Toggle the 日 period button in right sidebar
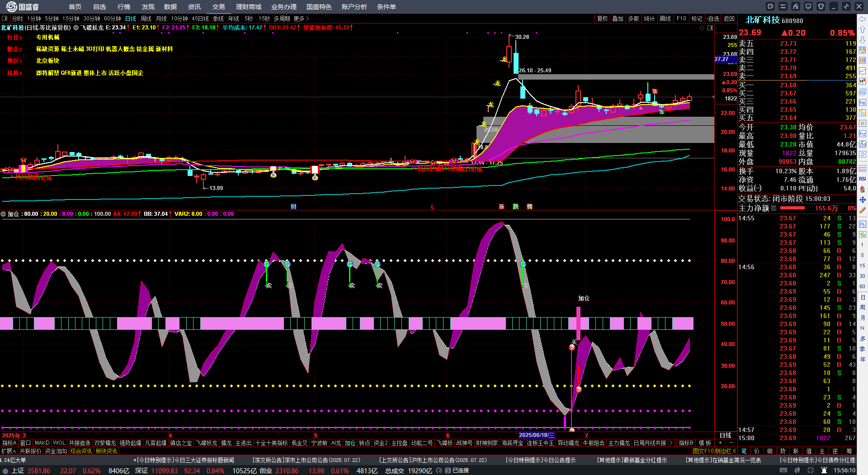 pyautogui.click(x=863, y=297)
